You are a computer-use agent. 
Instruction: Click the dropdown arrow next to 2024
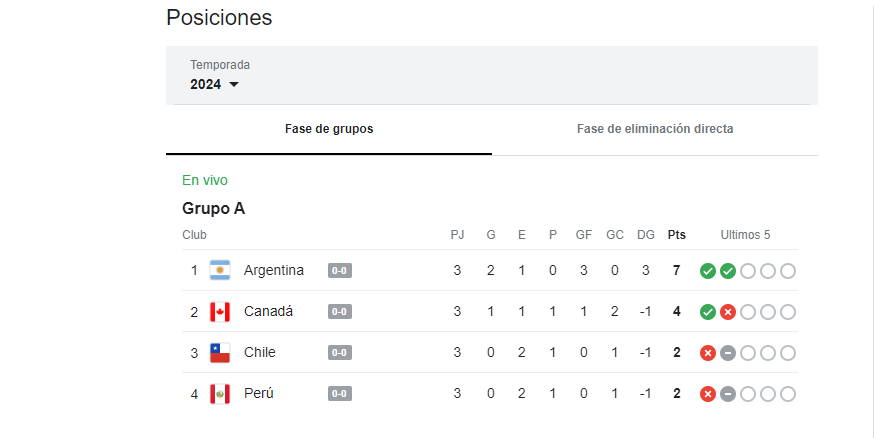[234, 85]
